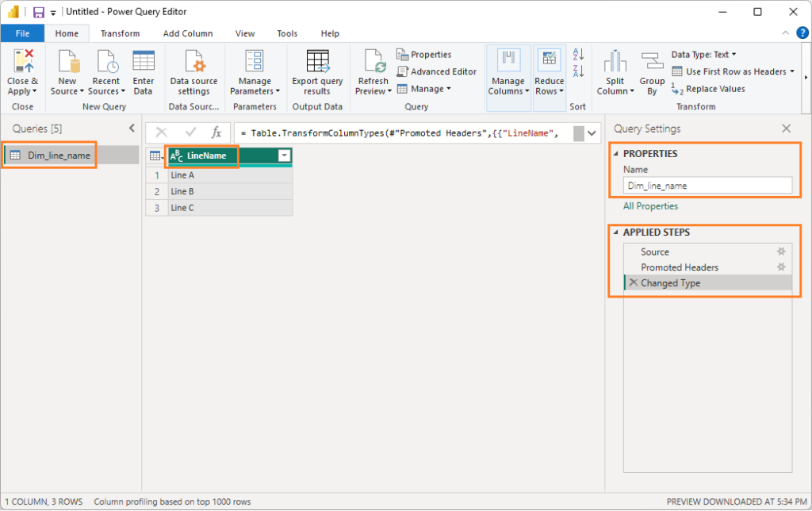Screen dimensions: 812x511
Task: Click the save icon in title bar
Action: [39, 12]
